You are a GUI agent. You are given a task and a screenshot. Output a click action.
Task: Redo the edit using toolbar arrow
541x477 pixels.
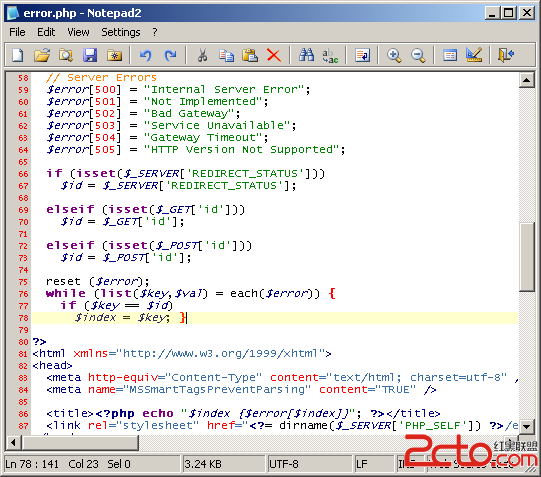pos(170,55)
